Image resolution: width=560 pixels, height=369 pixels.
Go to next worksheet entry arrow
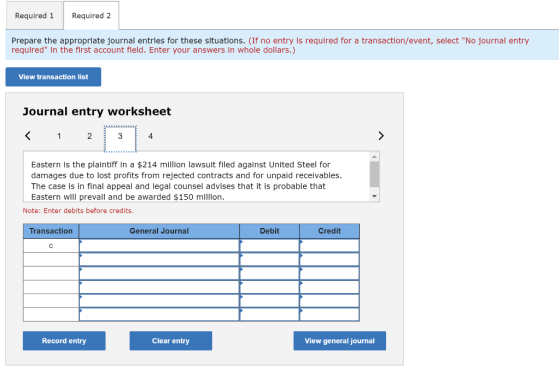pos(381,136)
